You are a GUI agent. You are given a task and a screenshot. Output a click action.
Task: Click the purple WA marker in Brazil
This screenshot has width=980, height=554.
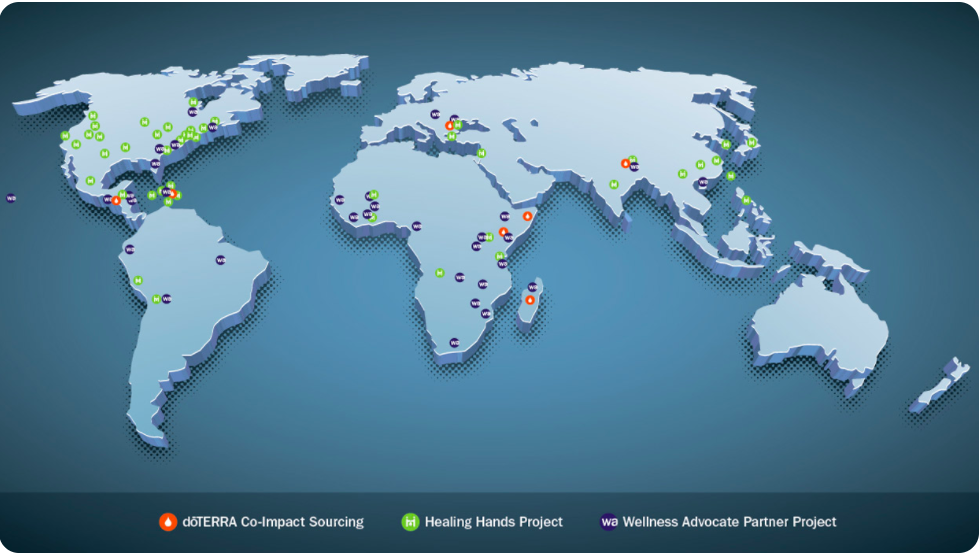tap(220, 260)
